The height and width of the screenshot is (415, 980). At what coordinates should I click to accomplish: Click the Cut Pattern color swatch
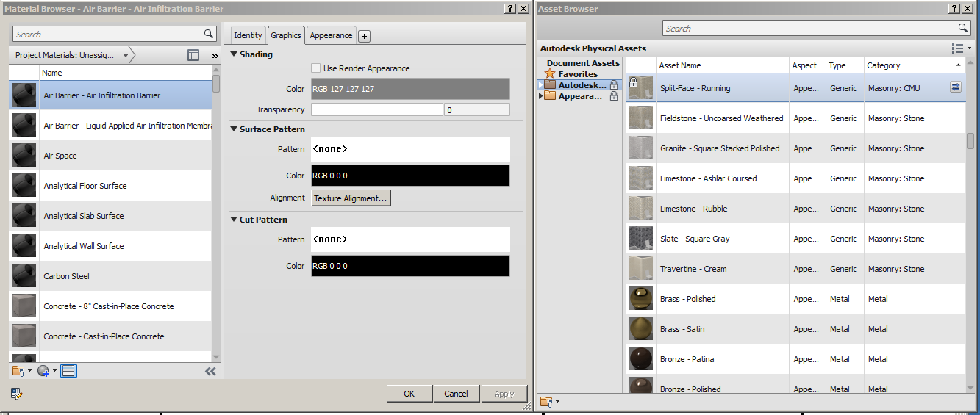point(410,266)
